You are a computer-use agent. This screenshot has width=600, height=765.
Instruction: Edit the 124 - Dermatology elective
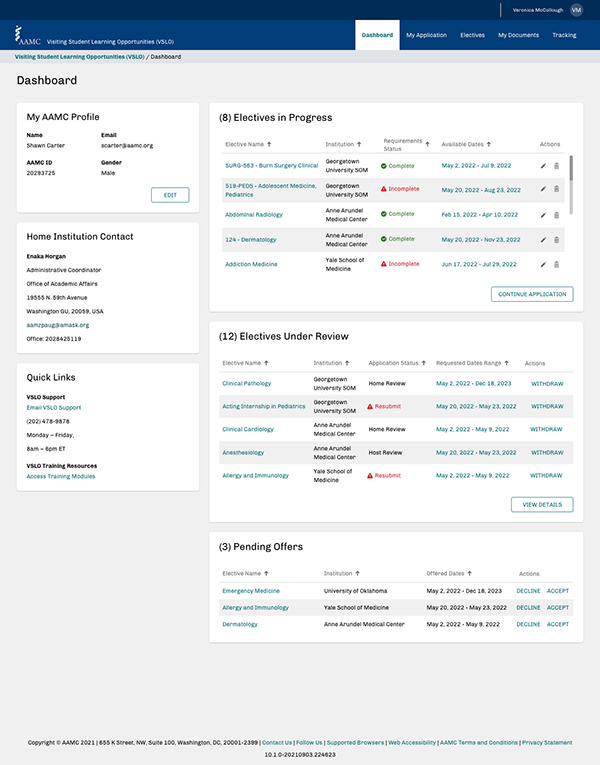pyautogui.click(x=543, y=240)
